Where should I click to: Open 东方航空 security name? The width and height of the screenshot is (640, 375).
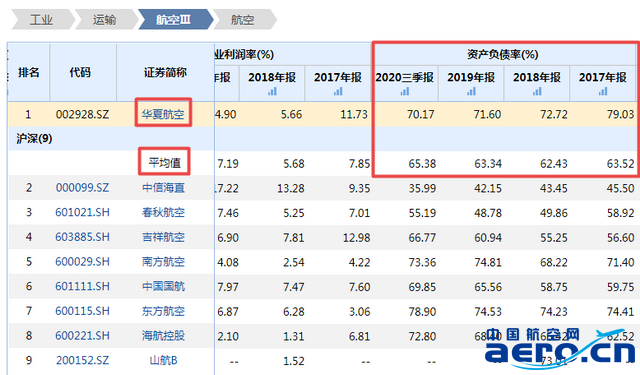point(163,311)
